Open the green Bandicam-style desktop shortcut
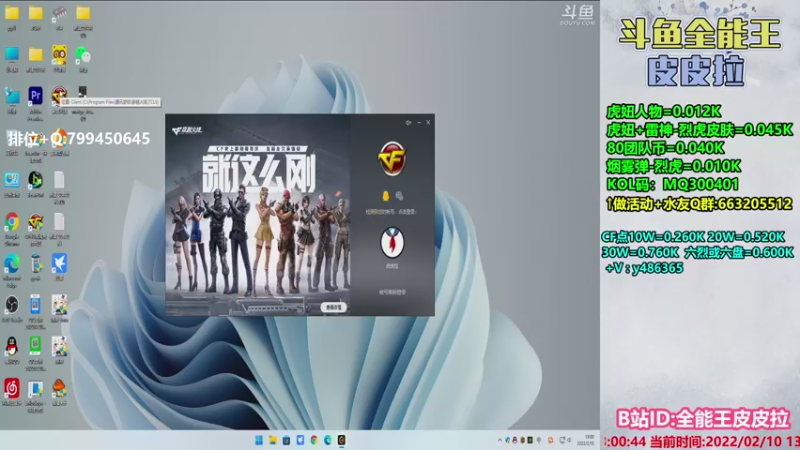This screenshot has height=450, width=800. [35, 184]
